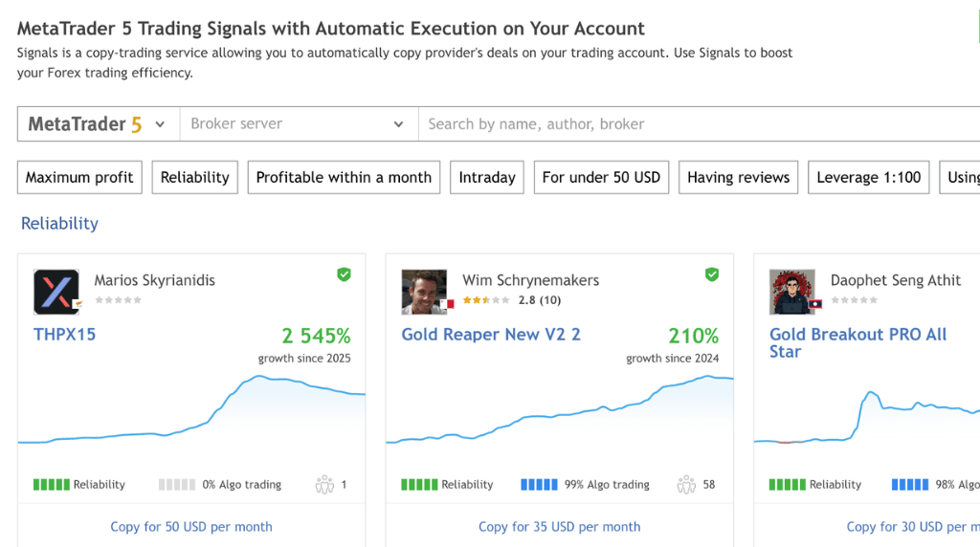
Task: Click Wim Schrynemakers profile photo
Action: (x=424, y=292)
